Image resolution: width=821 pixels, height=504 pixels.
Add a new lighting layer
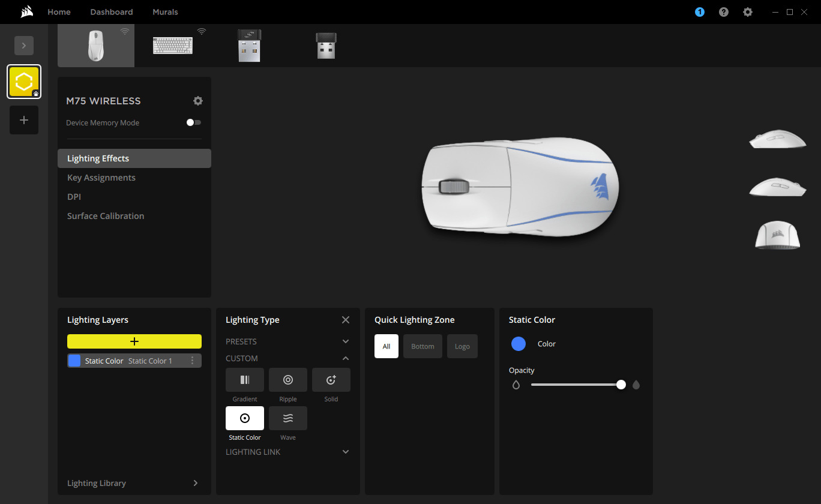[x=134, y=341]
